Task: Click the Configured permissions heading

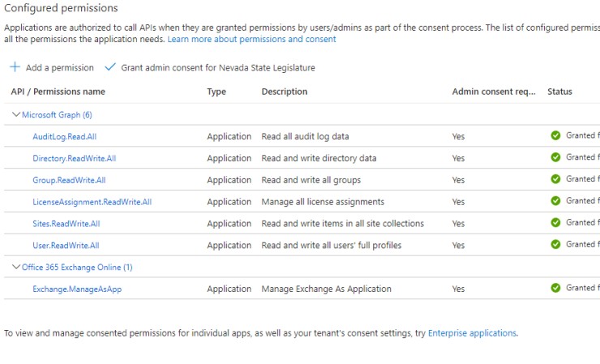Action: click(x=61, y=8)
